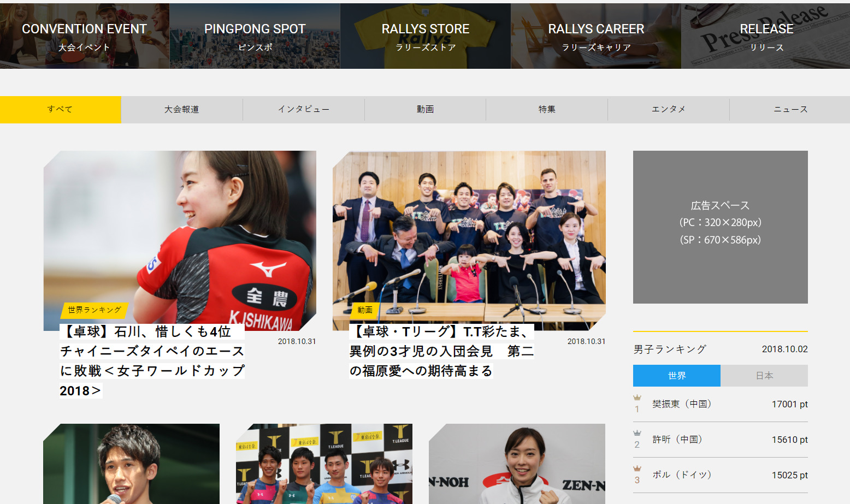The image size is (850, 504).
Task: Open the RELEASE press banner
Action: click(766, 36)
